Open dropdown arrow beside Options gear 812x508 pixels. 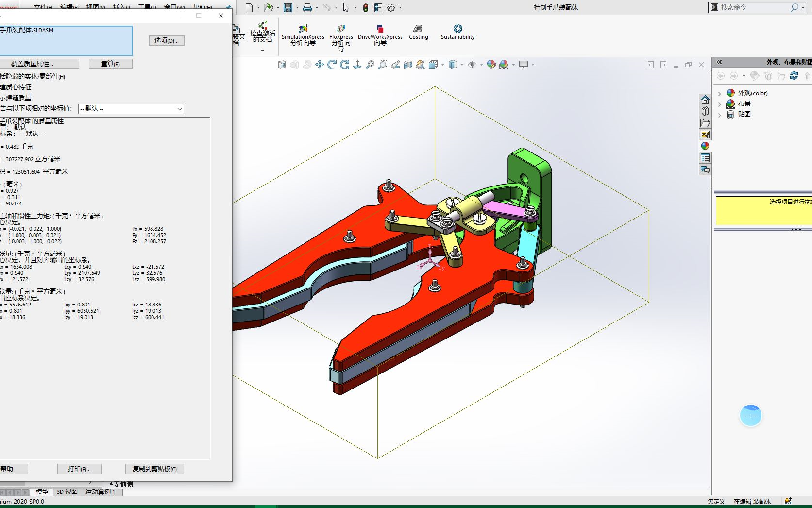[400, 8]
